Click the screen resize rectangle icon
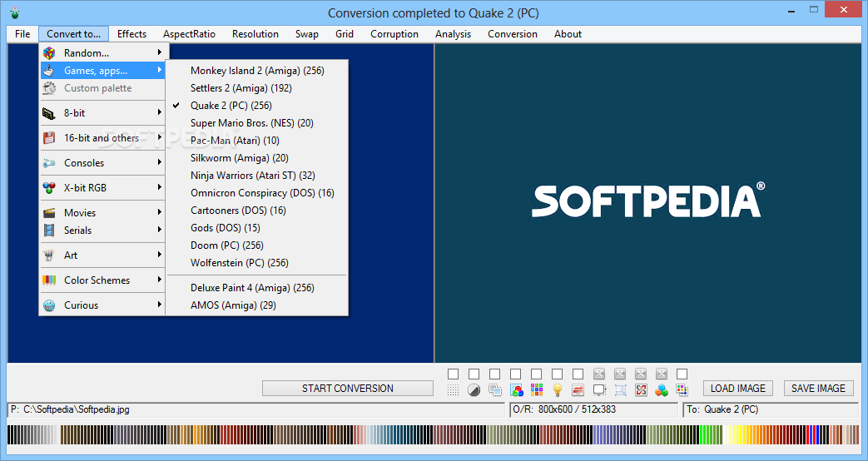The height and width of the screenshot is (461, 868). point(599,390)
